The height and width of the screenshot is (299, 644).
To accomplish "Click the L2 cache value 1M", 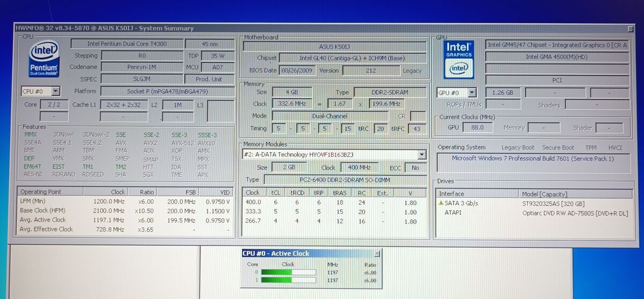I will pos(177,105).
